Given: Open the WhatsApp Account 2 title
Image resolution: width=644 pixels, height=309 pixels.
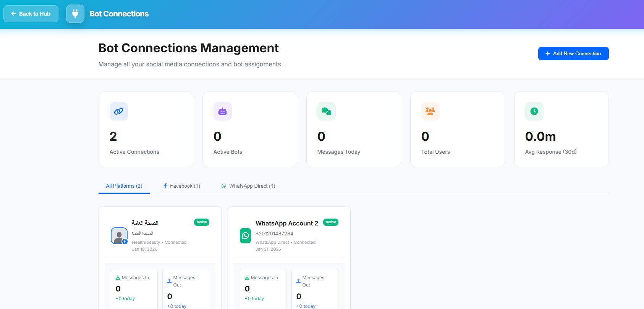Looking at the screenshot, I should coord(287,224).
